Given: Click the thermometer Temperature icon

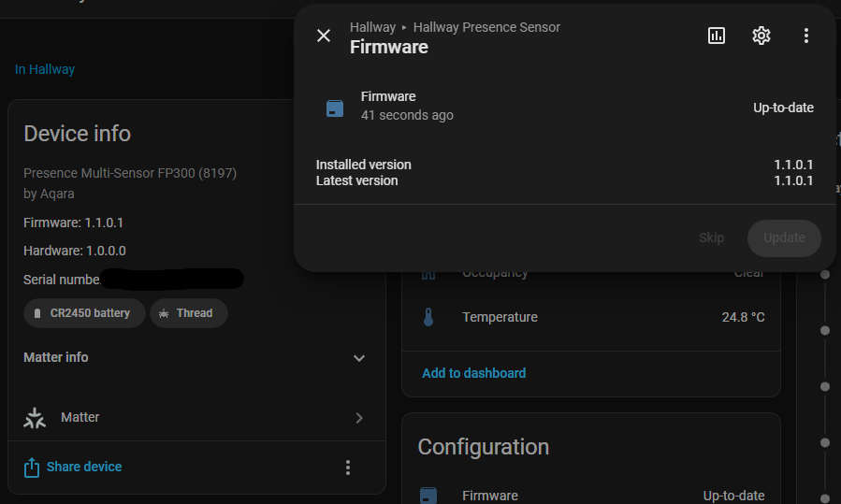Looking at the screenshot, I should [428, 317].
